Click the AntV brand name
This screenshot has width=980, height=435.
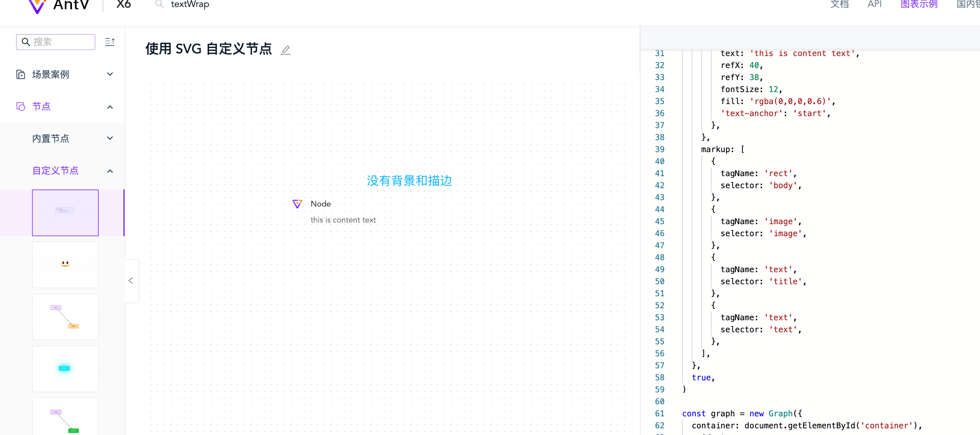(x=71, y=5)
